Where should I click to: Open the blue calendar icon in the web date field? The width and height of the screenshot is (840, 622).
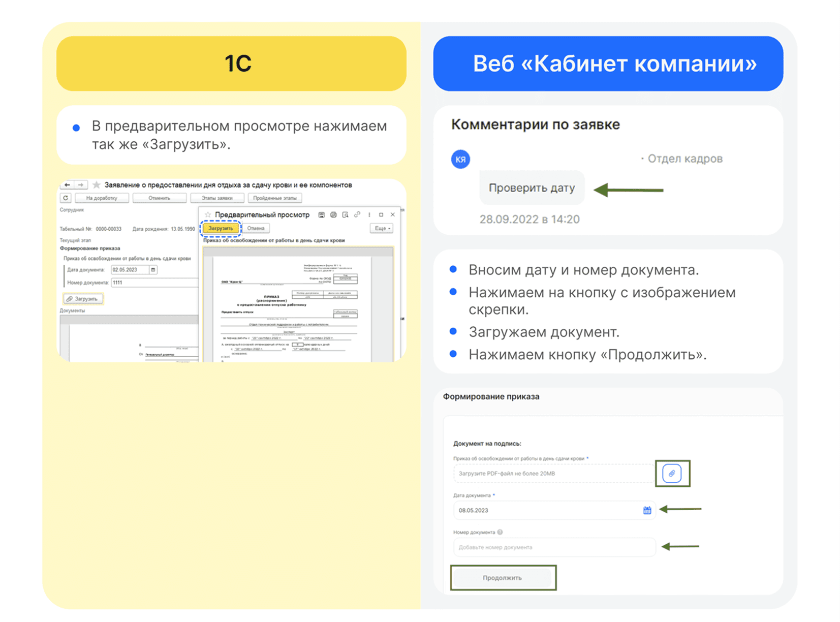coord(647,510)
